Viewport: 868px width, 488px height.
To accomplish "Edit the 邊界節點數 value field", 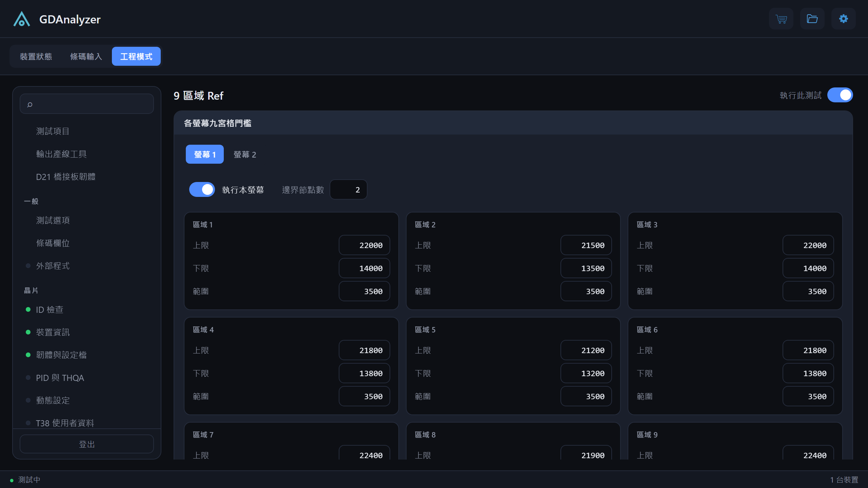I will click(349, 190).
